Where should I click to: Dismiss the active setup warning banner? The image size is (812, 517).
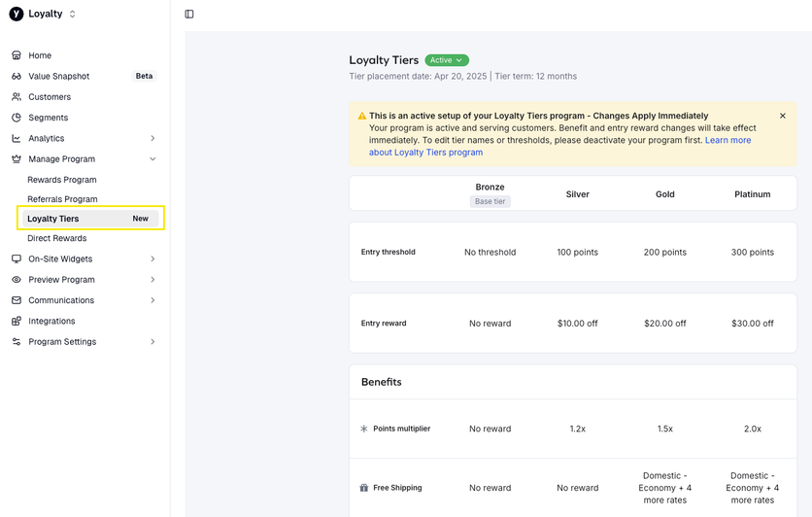pos(783,116)
